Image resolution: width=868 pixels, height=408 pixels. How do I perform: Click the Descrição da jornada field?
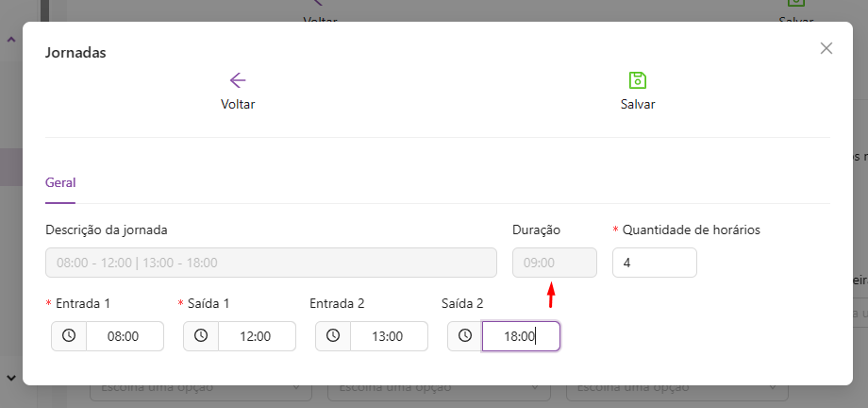tap(271, 263)
